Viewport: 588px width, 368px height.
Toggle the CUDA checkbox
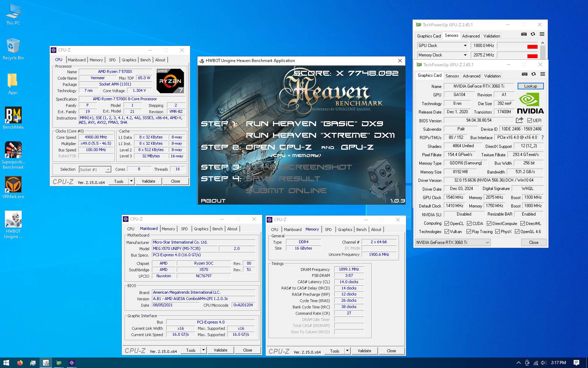click(469, 223)
